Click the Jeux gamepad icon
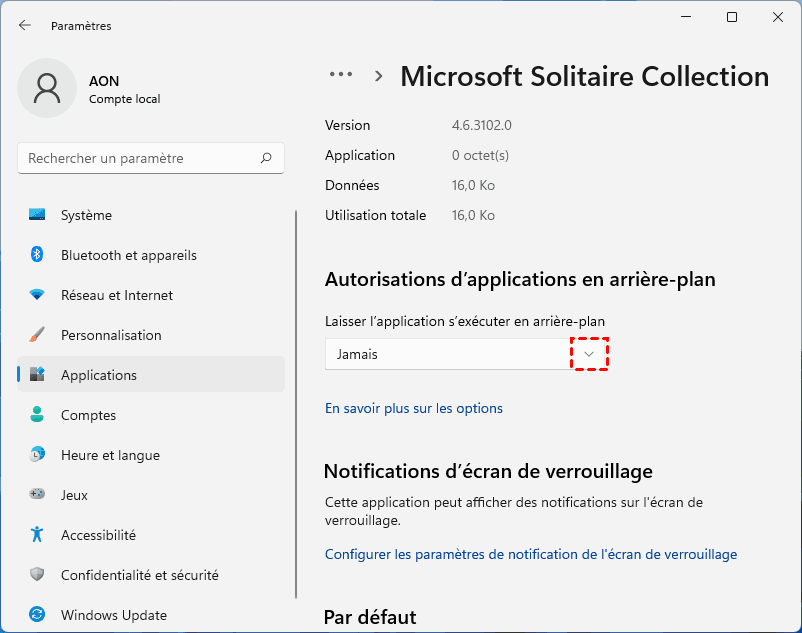Viewport: 802px width, 633px height. point(38,495)
